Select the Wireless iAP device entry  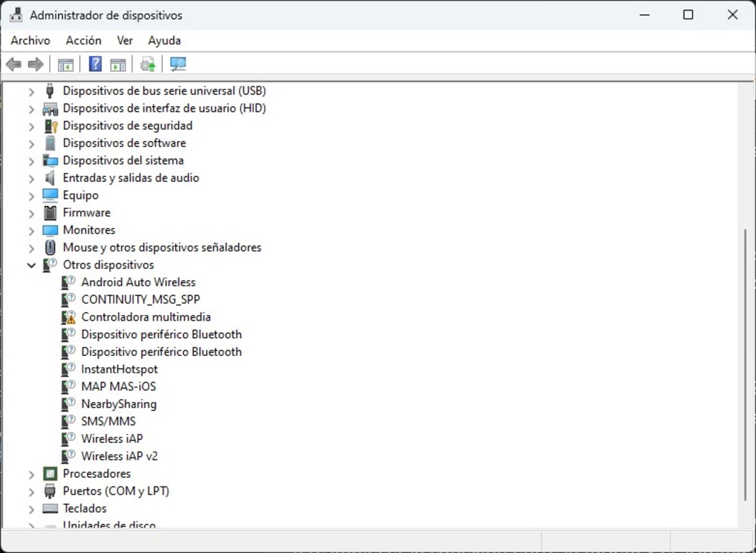[x=112, y=439]
